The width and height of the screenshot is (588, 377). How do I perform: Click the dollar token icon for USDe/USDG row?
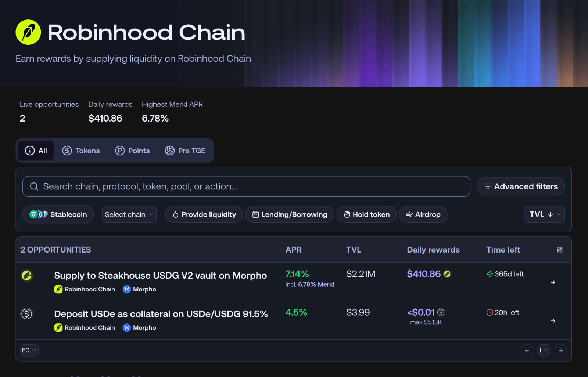[27, 314]
